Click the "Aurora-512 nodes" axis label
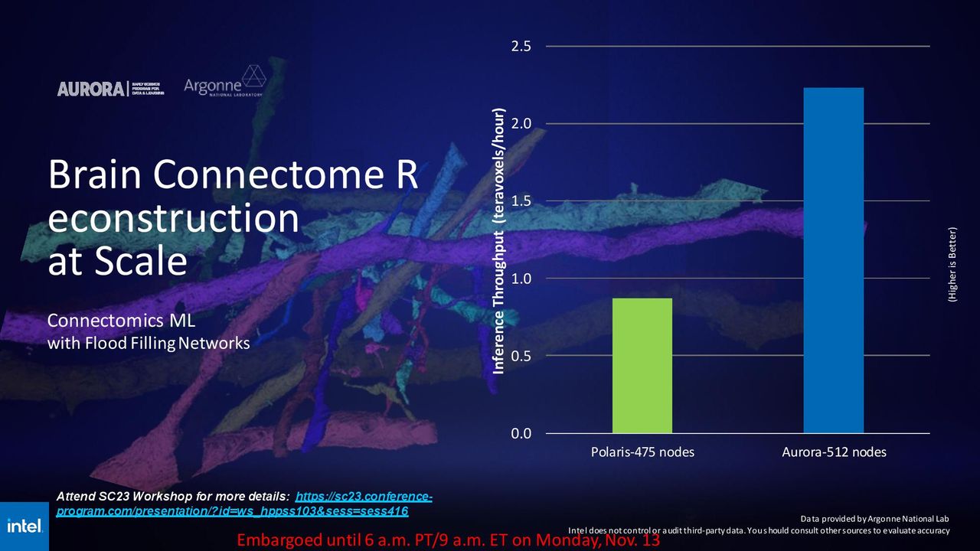The image size is (980, 551). (x=834, y=452)
